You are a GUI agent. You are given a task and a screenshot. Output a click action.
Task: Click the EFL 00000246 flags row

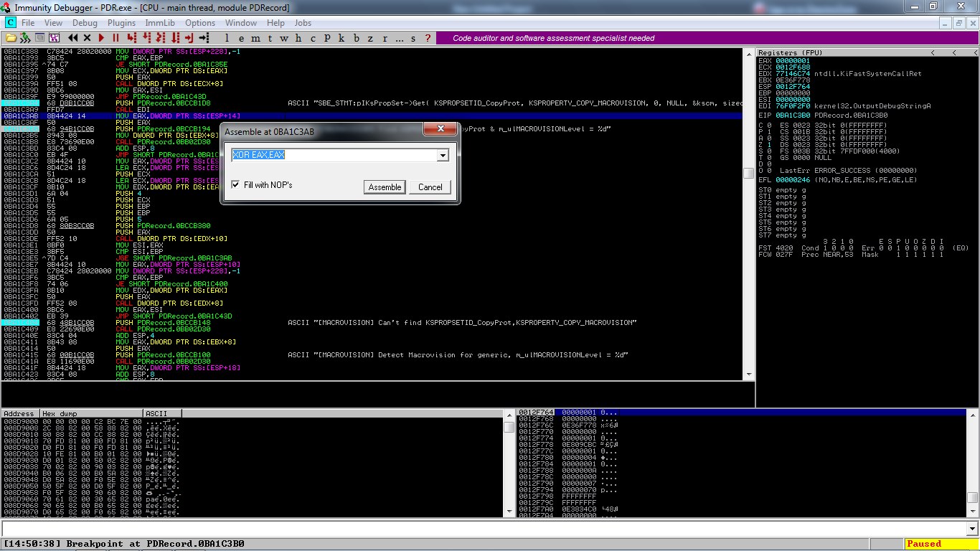pyautogui.click(x=838, y=180)
